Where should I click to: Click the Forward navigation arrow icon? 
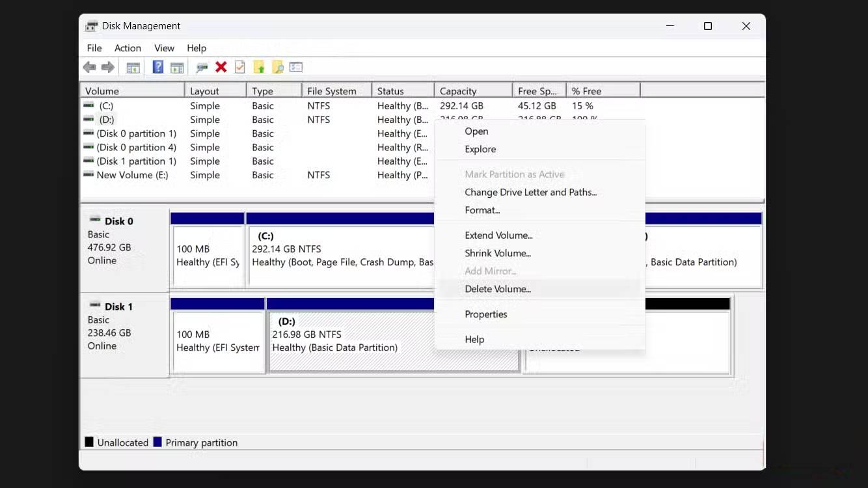107,67
